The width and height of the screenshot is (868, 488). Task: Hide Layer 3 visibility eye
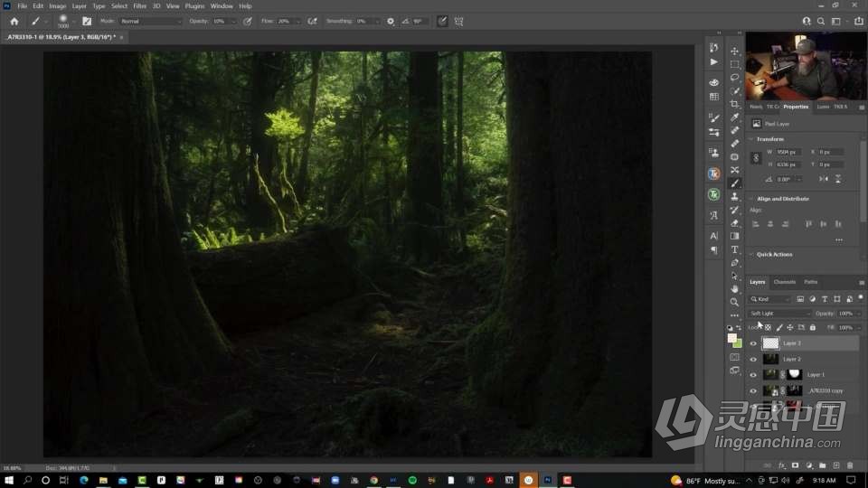(x=753, y=343)
